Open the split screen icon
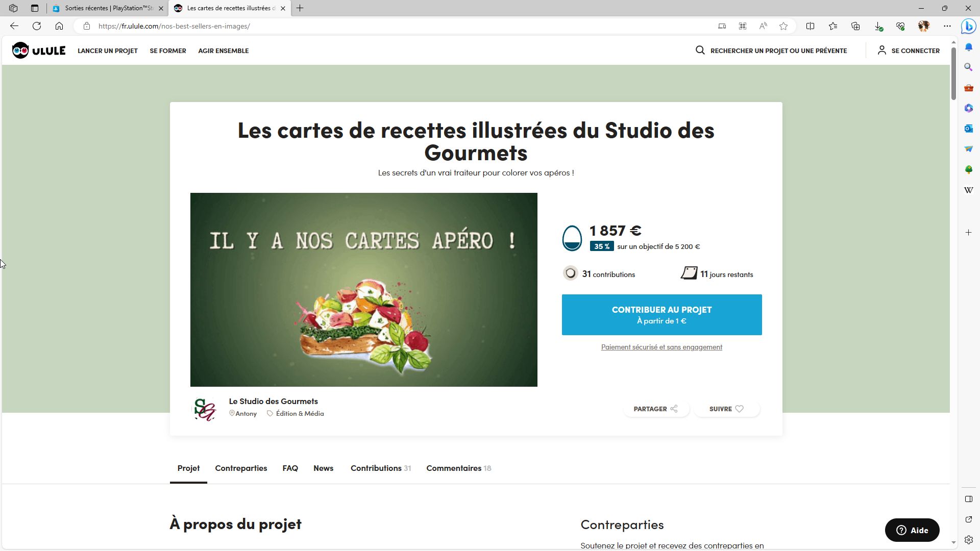The image size is (980, 551). (810, 26)
